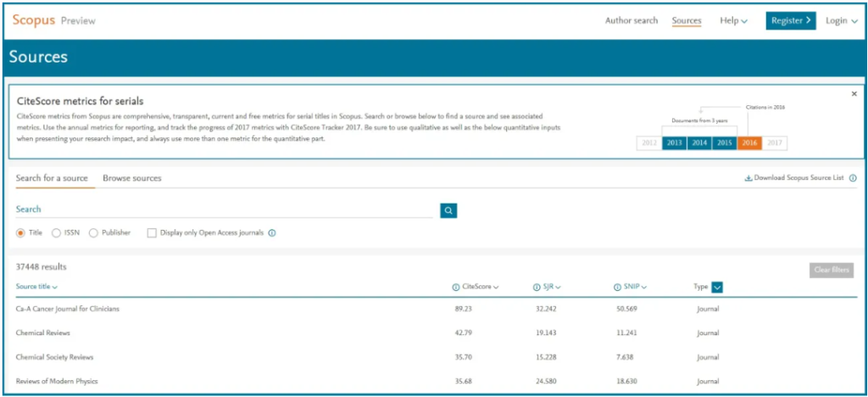Switch to Browse sources tab

click(131, 178)
